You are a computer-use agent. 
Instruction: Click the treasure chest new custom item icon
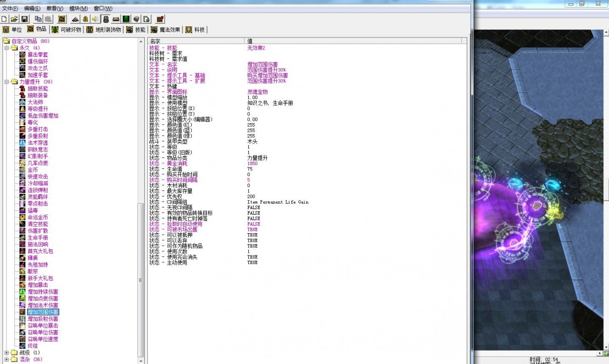pos(62,19)
